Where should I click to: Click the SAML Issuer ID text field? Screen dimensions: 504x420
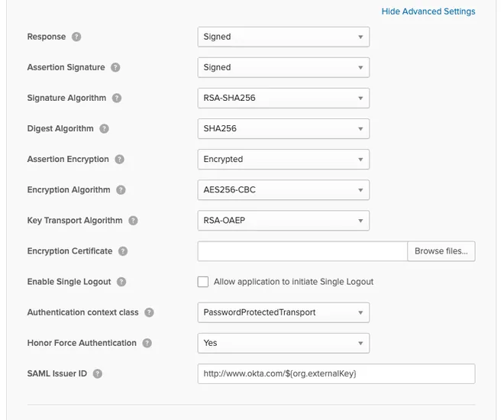[x=336, y=373]
